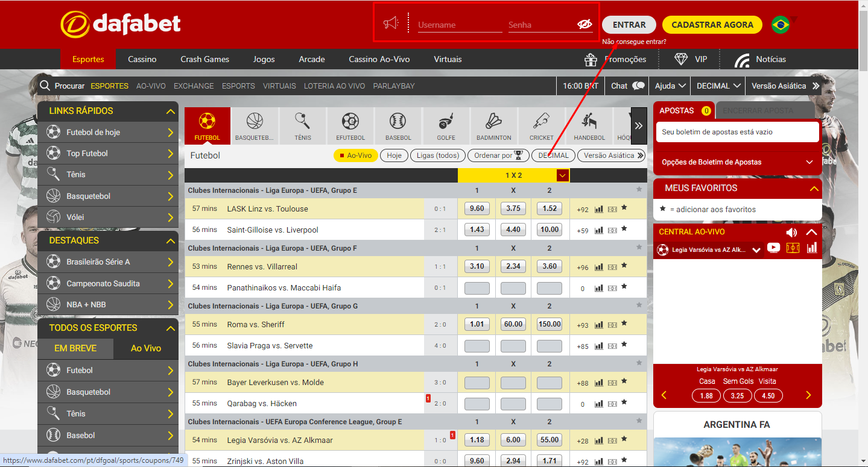
Task: Bet on LASK Linz odds 9.60
Action: [477, 208]
